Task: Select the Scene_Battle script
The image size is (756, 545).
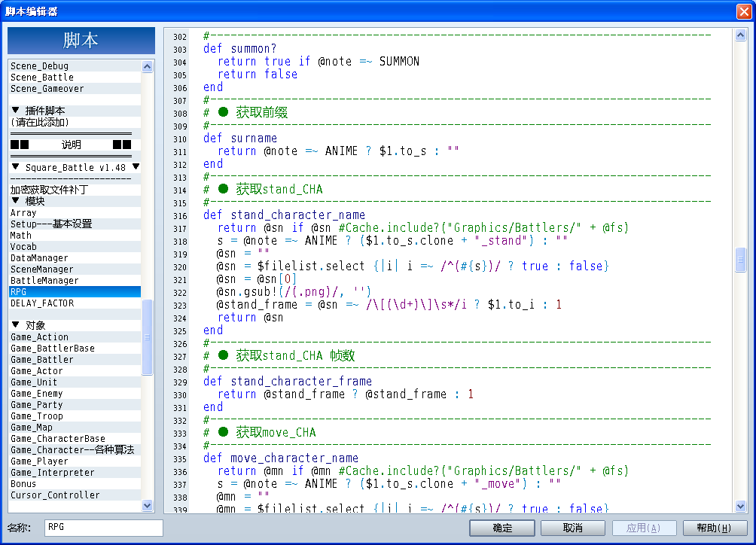Action: pos(75,77)
